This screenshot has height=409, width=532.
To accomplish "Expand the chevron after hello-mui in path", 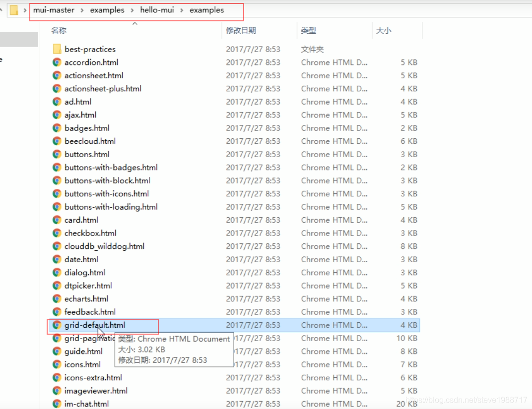I will (x=182, y=10).
